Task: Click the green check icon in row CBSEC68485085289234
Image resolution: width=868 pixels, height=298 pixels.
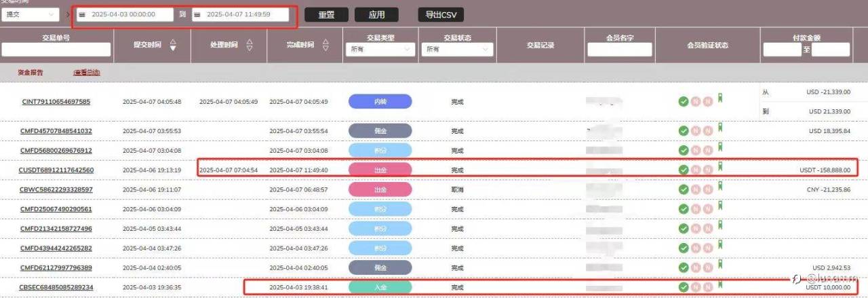Action: coord(684,287)
